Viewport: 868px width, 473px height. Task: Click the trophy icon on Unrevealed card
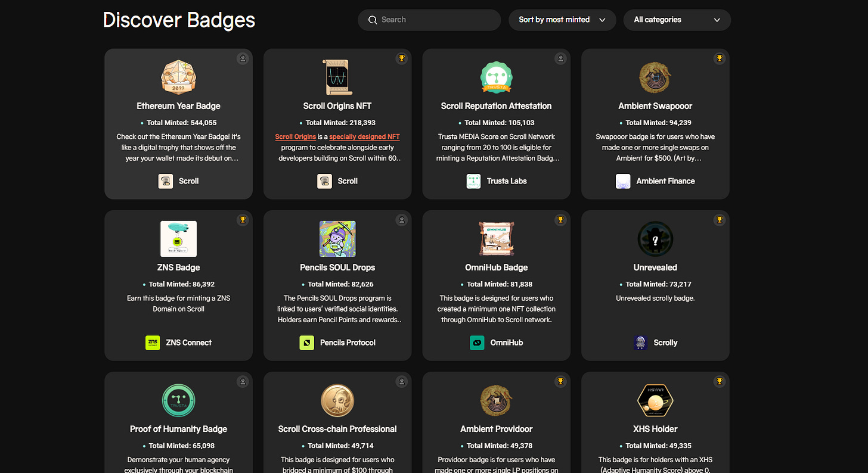(x=720, y=220)
